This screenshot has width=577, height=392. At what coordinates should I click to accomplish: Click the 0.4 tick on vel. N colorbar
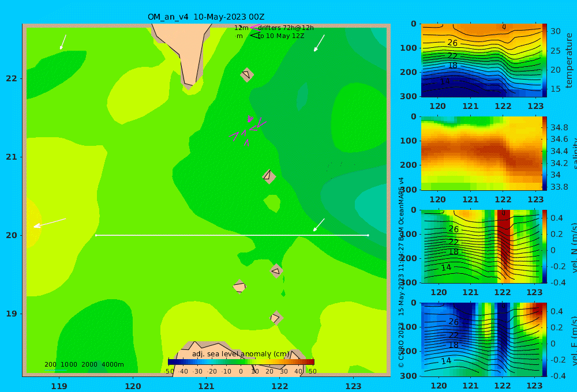556,218
